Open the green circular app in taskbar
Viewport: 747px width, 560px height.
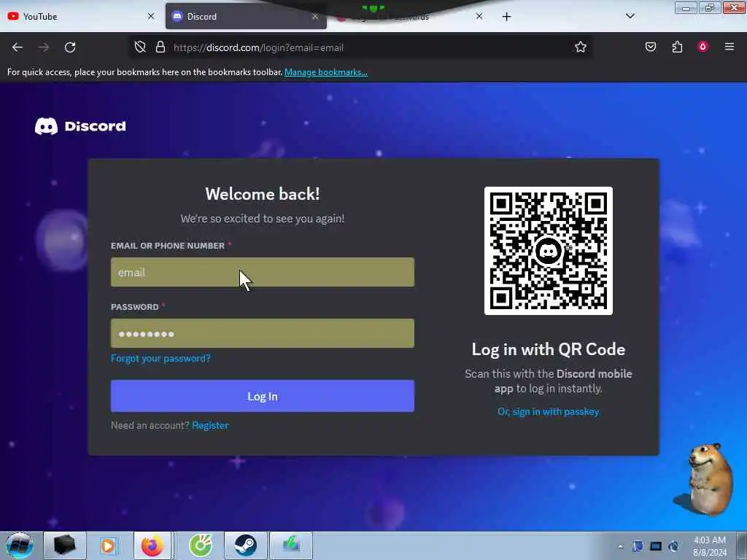click(200, 545)
